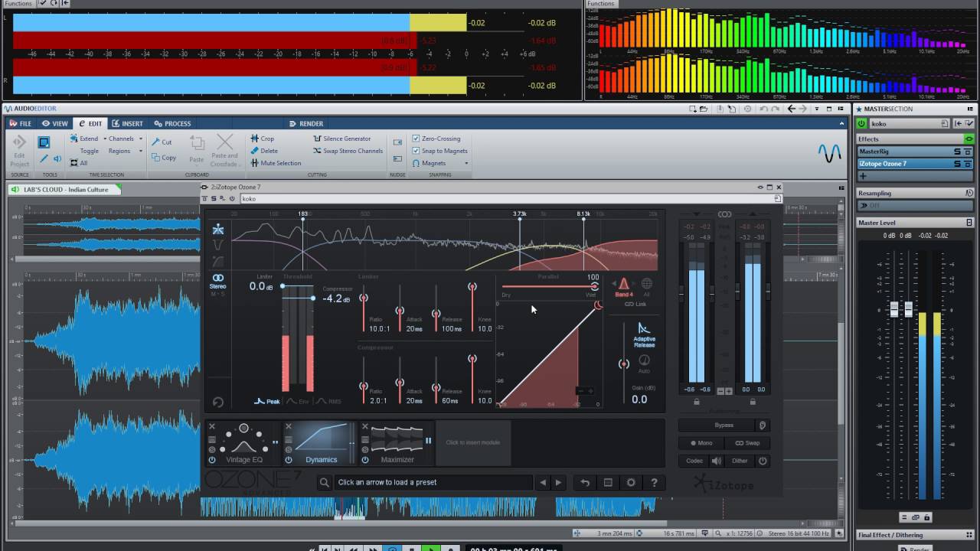Click the Cut clipboard tool
980x551 pixels.
162,142
